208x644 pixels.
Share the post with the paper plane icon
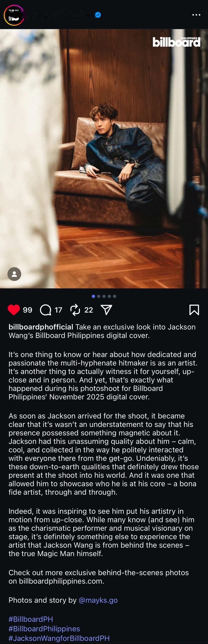(x=106, y=310)
